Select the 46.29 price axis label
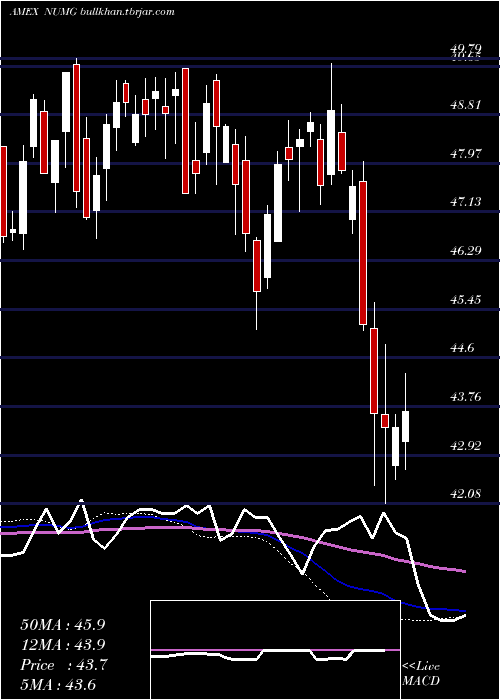 pos(466,251)
